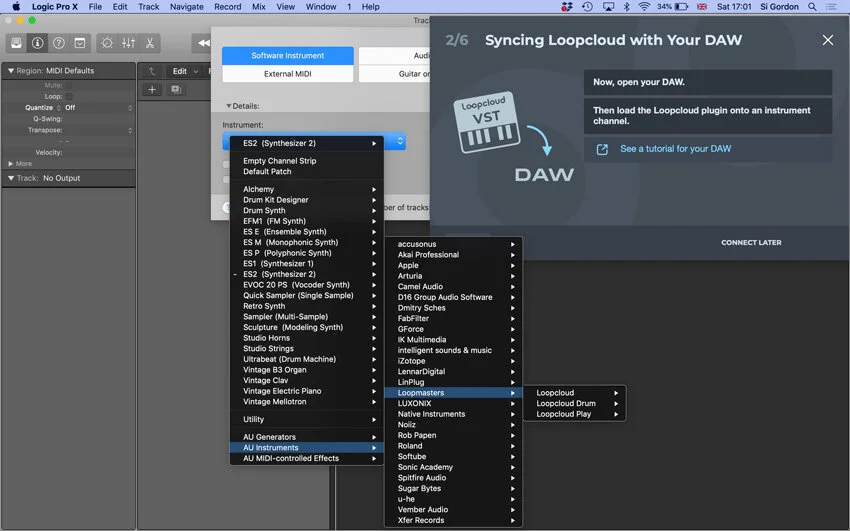Screen dimensions: 850x531
Task: Close the Loopcloud syncing dialog
Action: pyautogui.click(x=827, y=40)
